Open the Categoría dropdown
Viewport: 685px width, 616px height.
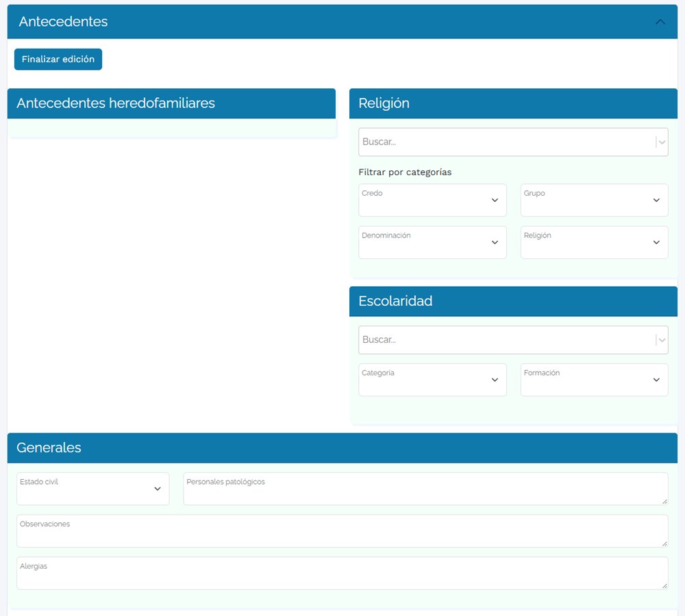(432, 380)
